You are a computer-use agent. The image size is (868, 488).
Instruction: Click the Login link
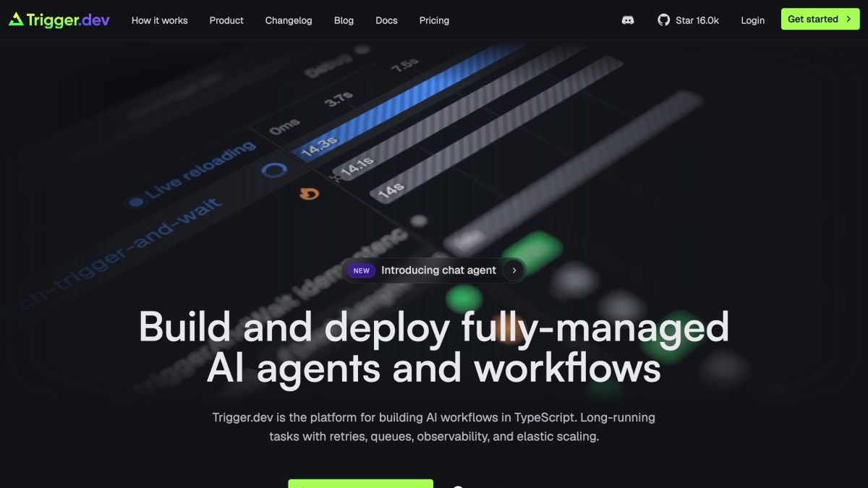click(752, 20)
